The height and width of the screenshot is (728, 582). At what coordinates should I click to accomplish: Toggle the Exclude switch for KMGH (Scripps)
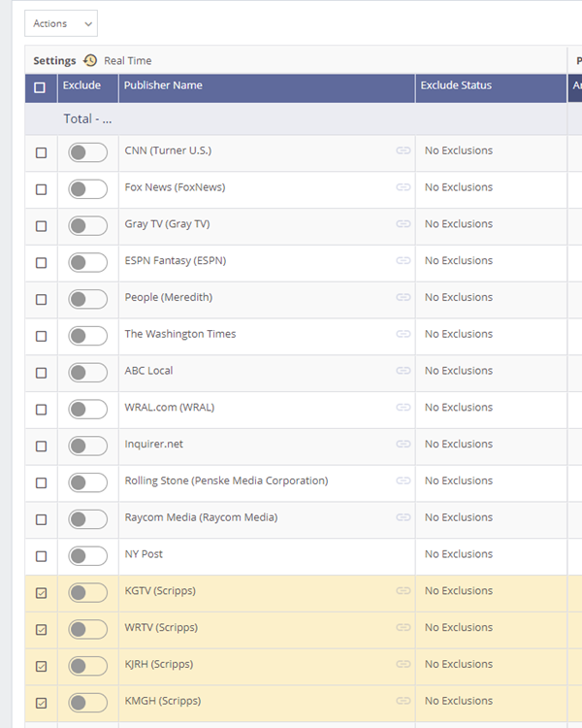87,702
